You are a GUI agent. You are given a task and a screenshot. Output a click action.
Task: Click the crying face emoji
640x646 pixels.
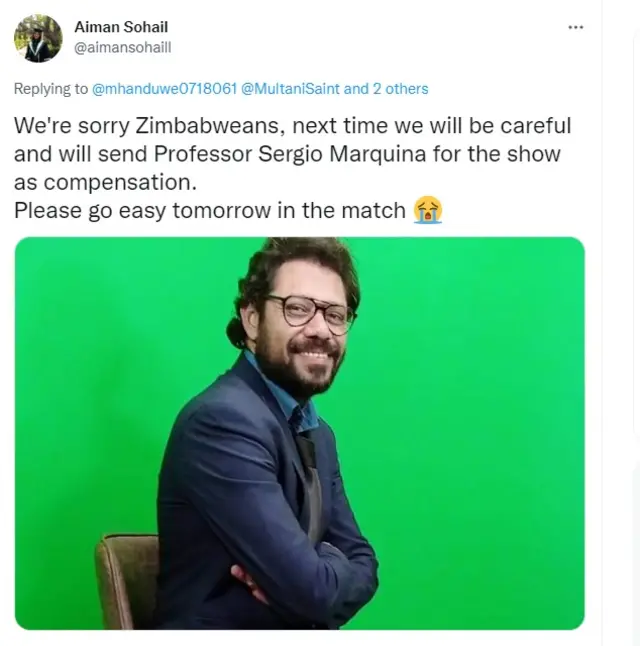(x=428, y=210)
